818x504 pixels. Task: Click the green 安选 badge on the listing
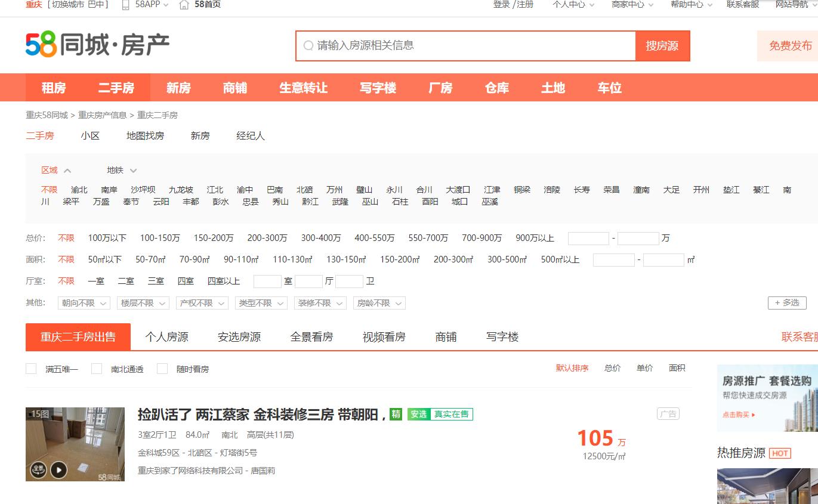pos(419,414)
